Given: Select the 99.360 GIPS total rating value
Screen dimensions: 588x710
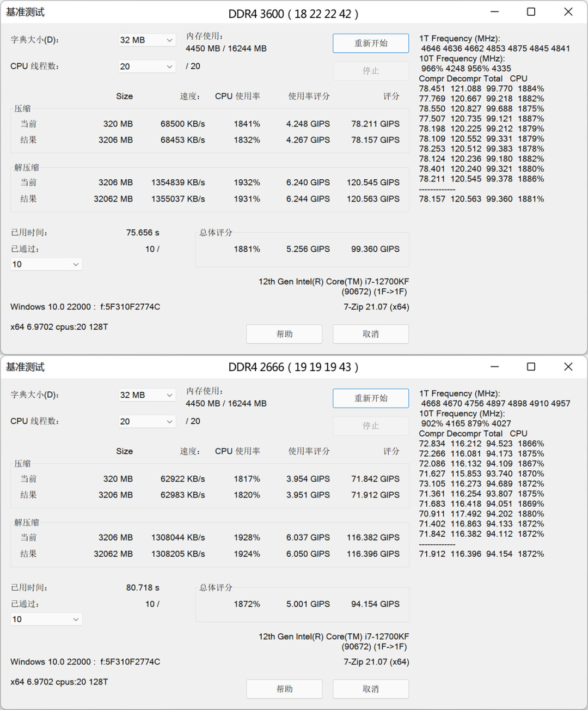Looking at the screenshot, I should tap(375, 249).
